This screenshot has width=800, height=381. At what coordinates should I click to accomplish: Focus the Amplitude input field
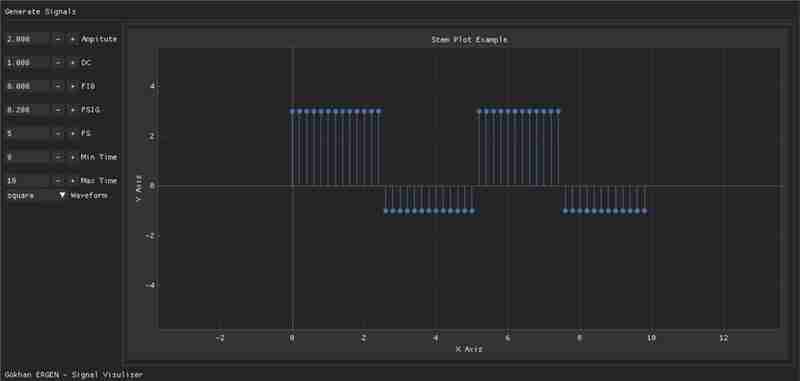[28, 39]
